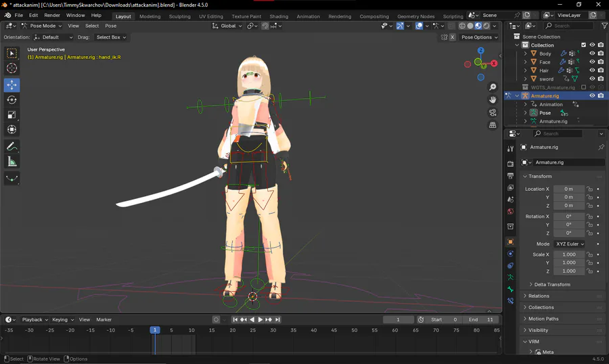Screen dimensions: 609x364
Task: Click the Start frame field
Action: point(445,320)
